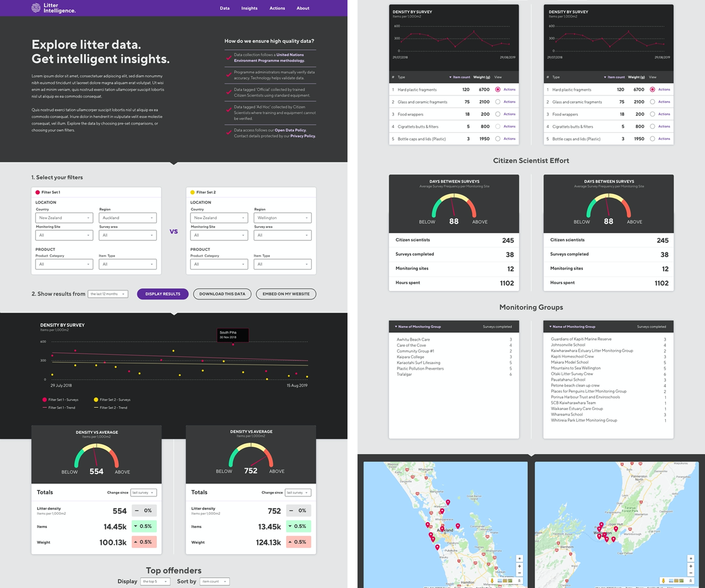Click the yellow Filter Set 2 color dot
The image size is (705, 588).
click(x=193, y=192)
